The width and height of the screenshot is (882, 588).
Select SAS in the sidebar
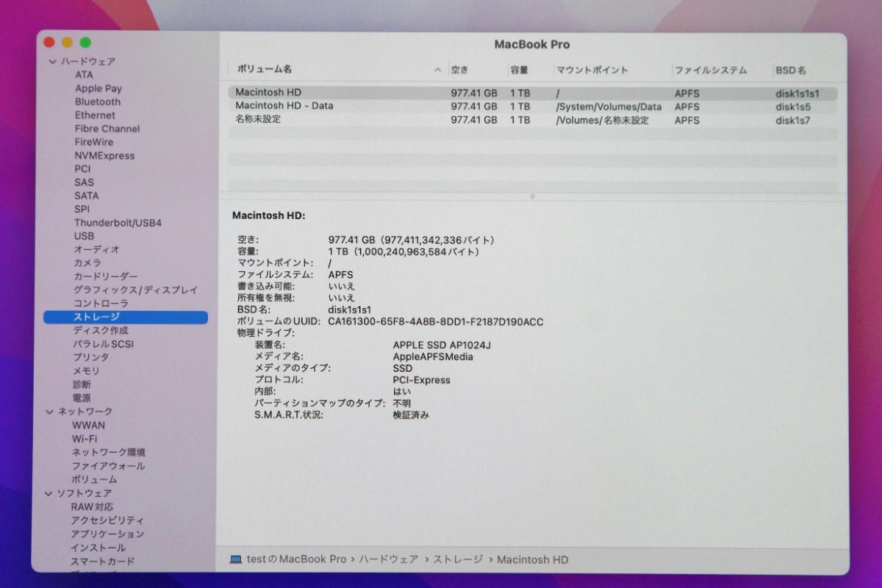[84, 182]
